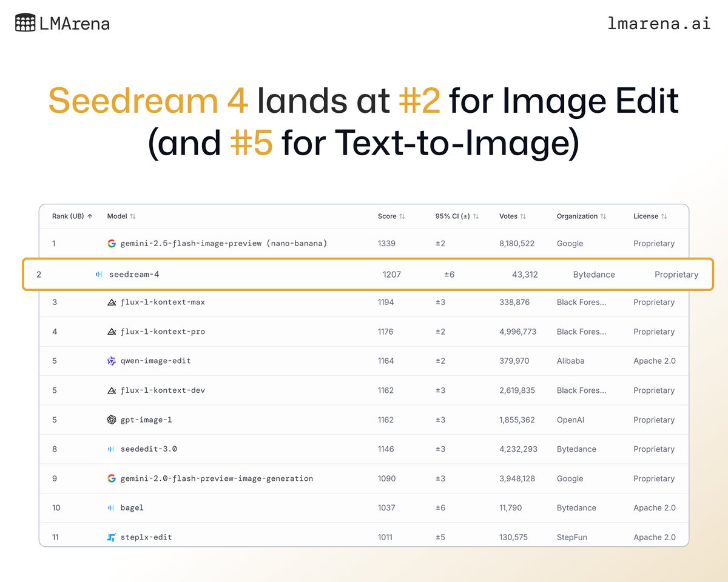
Task: Select the score value 1146
Action: pos(386,449)
